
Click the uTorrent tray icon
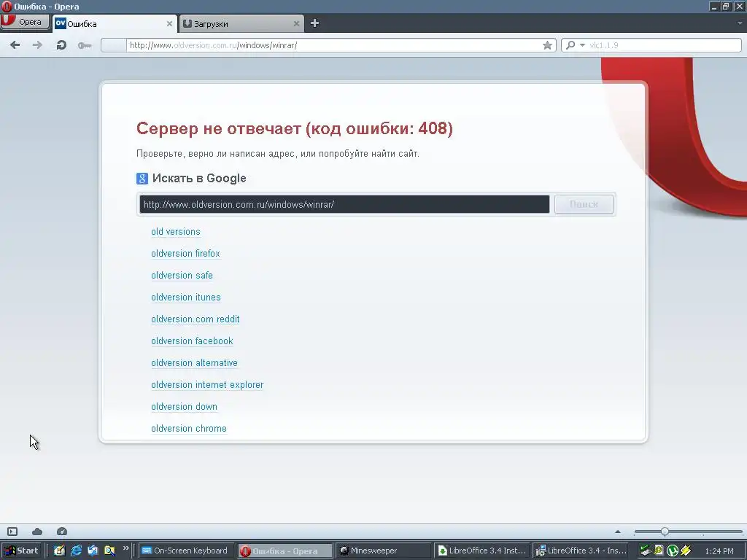(x=672, y=551)
